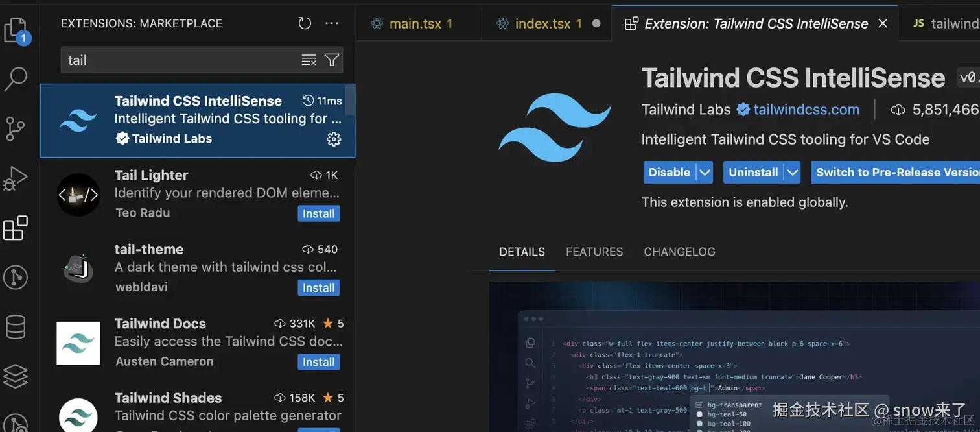Refresh the extensions marketplace list
980x432 pixels.
305,23
